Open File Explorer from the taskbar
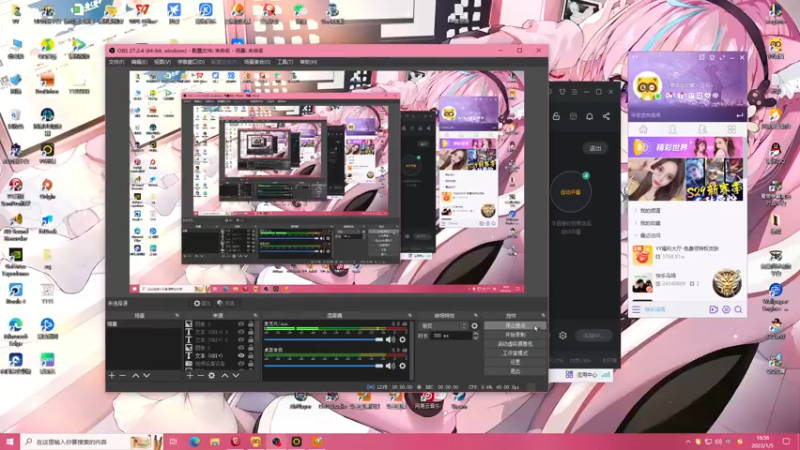800x450 pixels. [x=215, y=442]
